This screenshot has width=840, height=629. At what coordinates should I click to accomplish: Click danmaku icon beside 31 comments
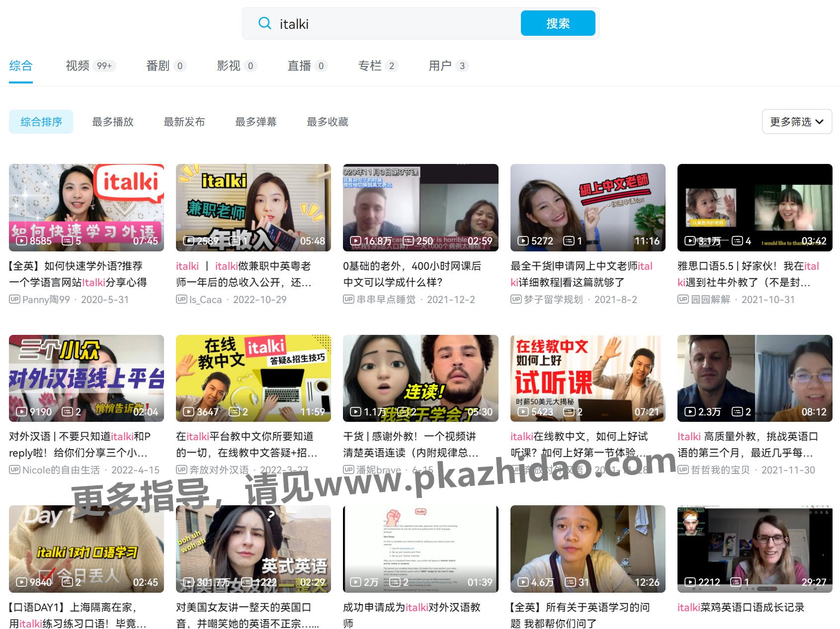tap(571, 582)
